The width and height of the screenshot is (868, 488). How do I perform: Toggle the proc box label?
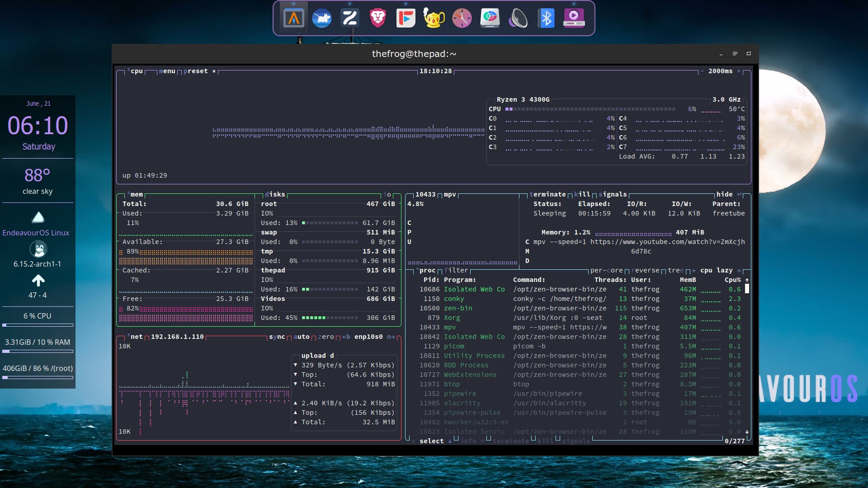click(x=428, y=270)
